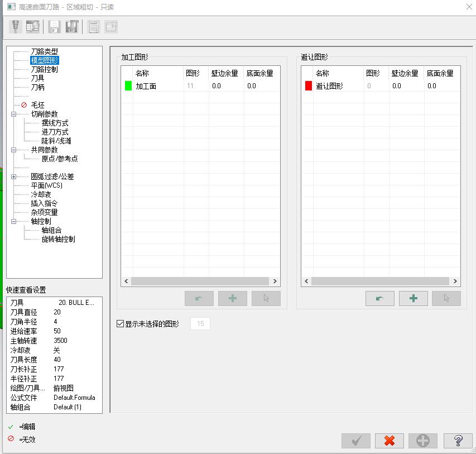Click the horizontal scrollbar under 加工图形 list
This screenshot has width=476, height=454.
pyautogui.click(x=200, y=280)
